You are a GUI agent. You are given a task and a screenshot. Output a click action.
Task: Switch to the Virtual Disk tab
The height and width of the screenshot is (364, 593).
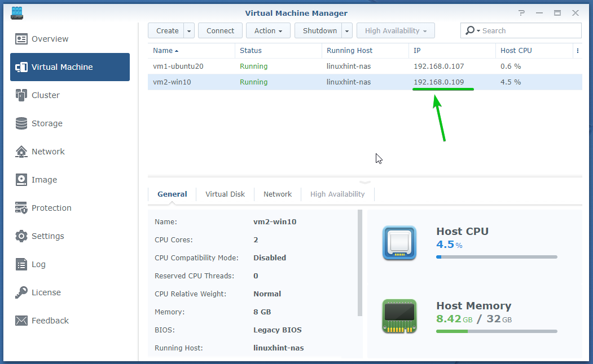[225, 194]
